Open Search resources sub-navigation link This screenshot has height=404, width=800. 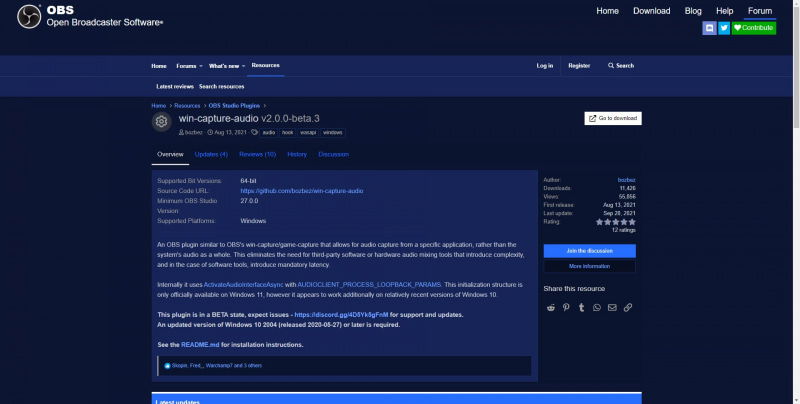[221, 87]
